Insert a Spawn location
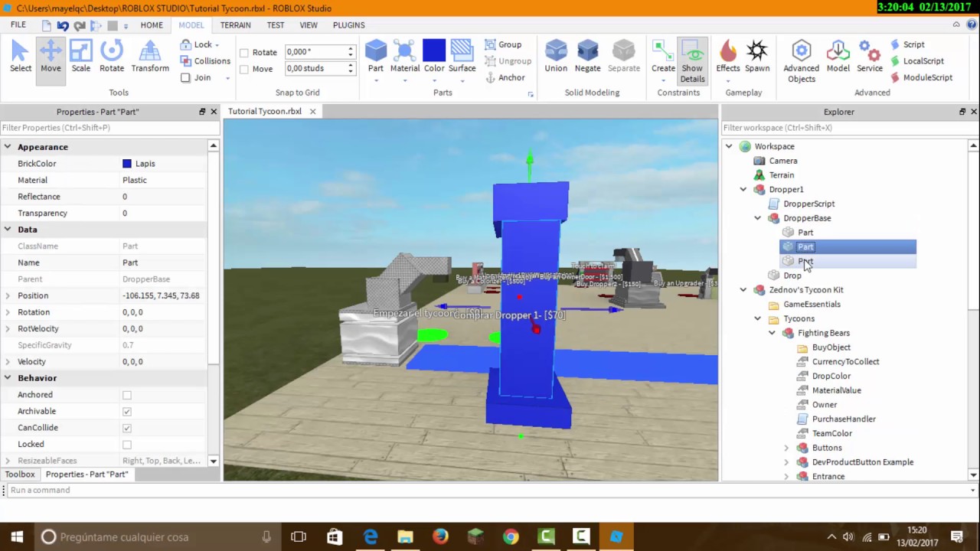The width and height of the screenshot is (980, 551). pos(757,57)
